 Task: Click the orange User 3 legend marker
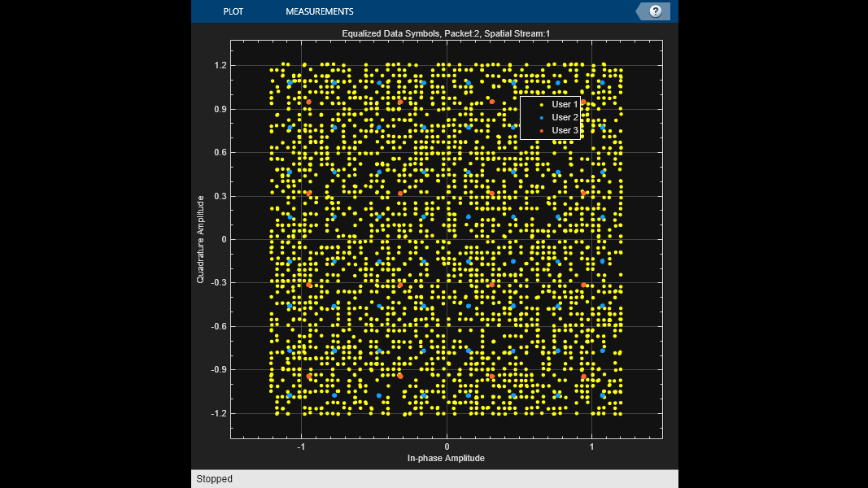pyautogui.click(x=540, y=130)
